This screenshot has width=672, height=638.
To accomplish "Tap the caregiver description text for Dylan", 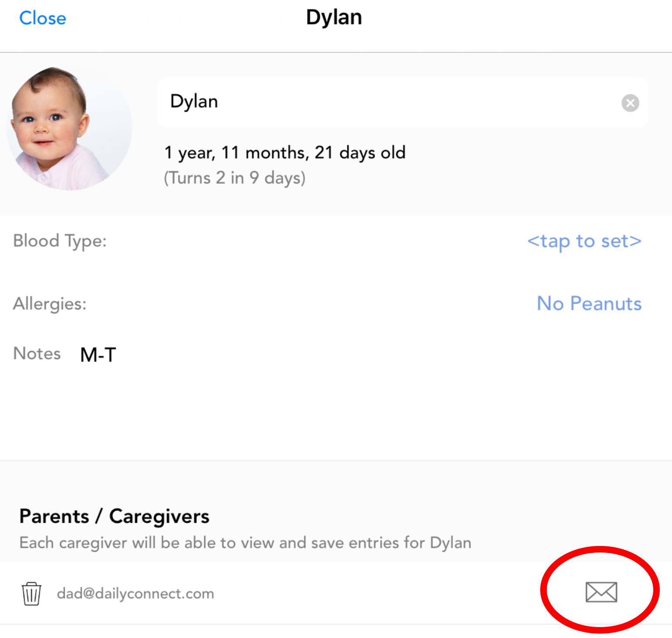I will click(245, 543).
